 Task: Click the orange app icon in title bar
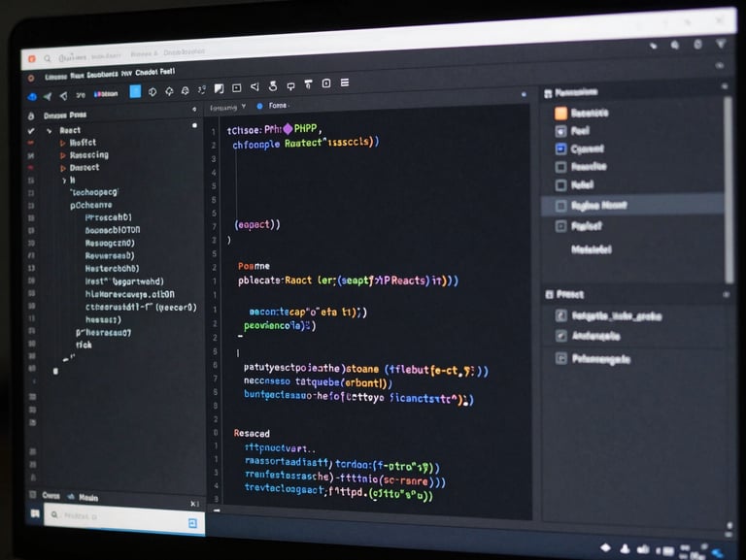point(32,59)
